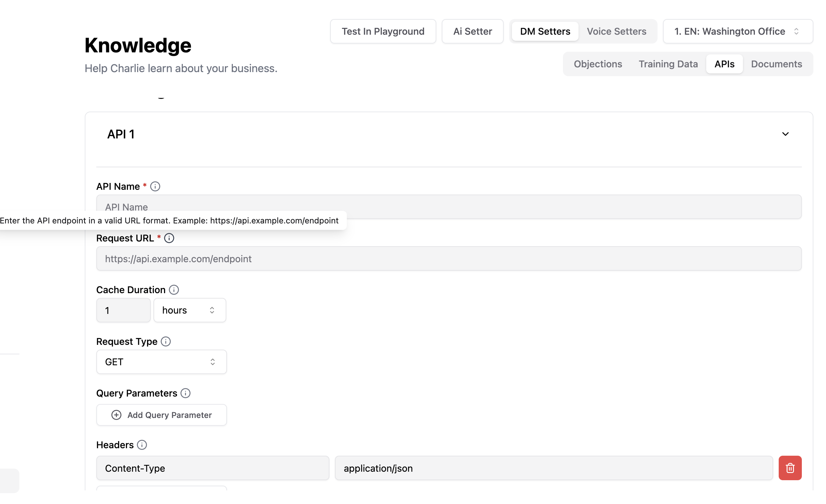Click 'Help Charlie learn about your business.' text

click(181, 68)
